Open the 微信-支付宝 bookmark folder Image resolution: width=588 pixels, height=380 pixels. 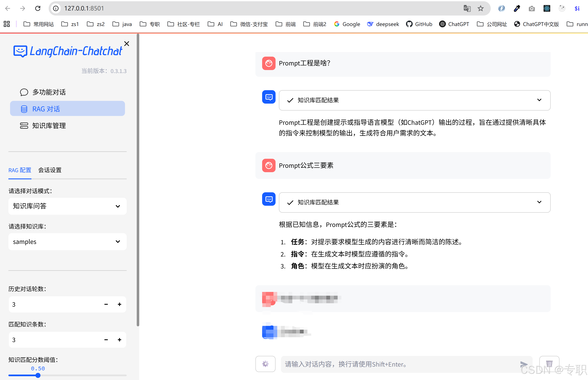(x=249, y=24)
